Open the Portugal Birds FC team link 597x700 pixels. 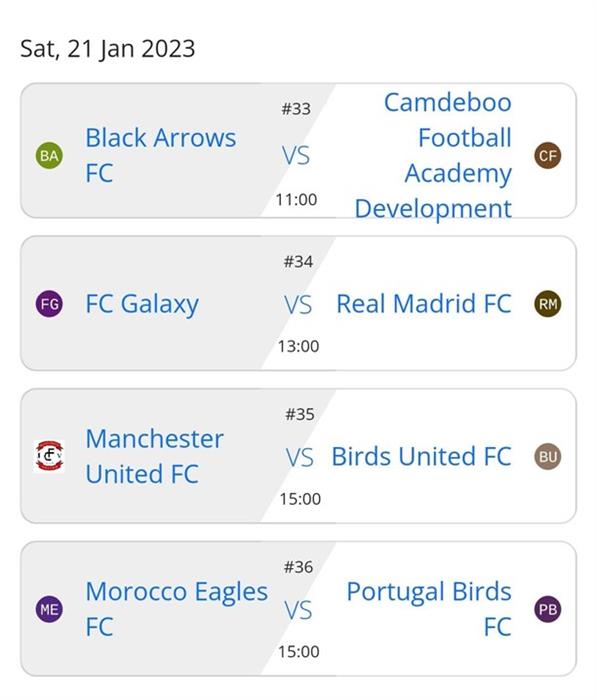[429, 609]
